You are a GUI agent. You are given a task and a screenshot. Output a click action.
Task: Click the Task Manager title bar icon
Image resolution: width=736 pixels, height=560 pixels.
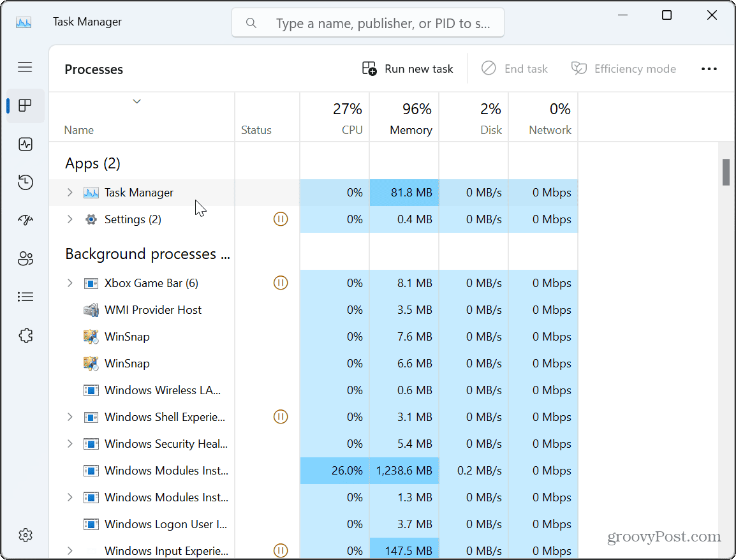tap(24, 22)
